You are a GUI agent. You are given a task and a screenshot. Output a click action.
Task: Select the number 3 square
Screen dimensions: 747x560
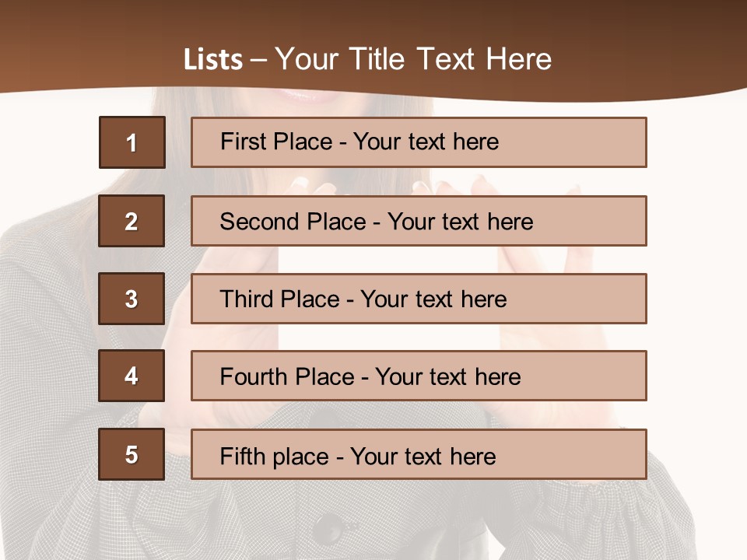(x=132, y=299)
